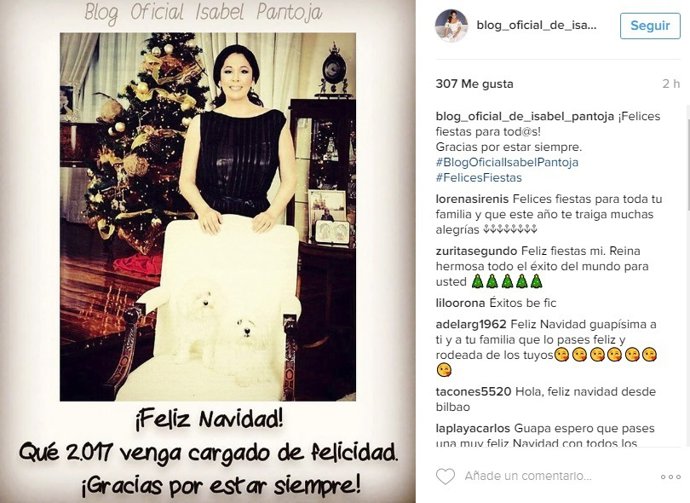The height and width of the screenshot is (503, 690).
Task: Click the Blog Oficial Isabel Pantoja image title
Action: tap(203, 12)
